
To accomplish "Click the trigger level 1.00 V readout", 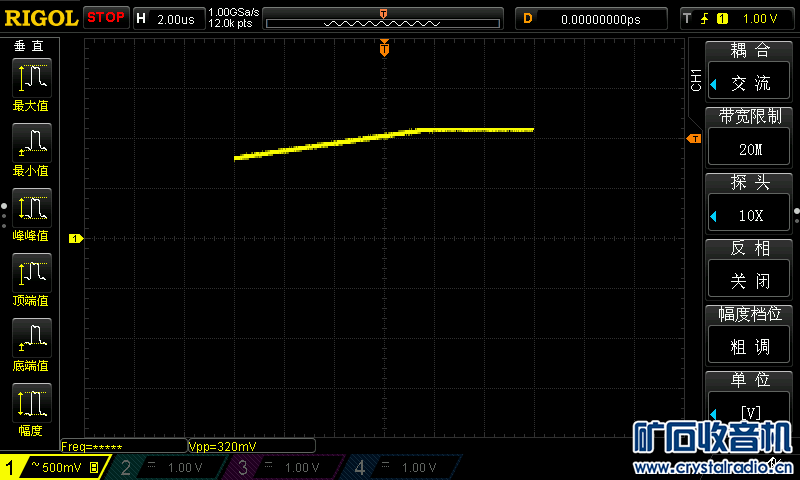I will coord(760,19).
